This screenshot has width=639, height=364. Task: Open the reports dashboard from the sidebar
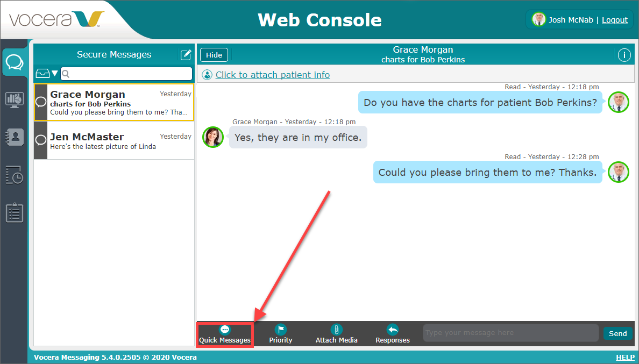tap(15, 99)
